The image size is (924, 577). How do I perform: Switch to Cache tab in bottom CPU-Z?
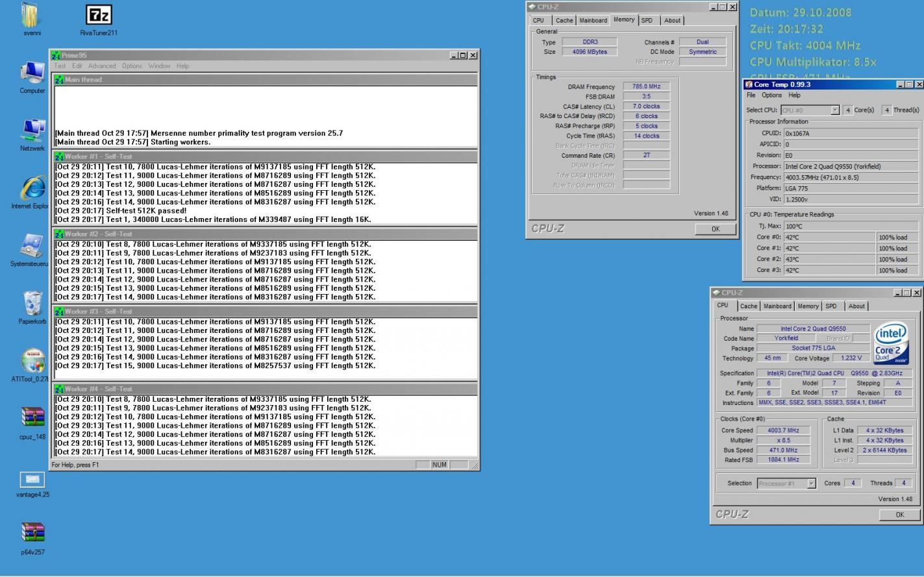click(x=749, y=306)
